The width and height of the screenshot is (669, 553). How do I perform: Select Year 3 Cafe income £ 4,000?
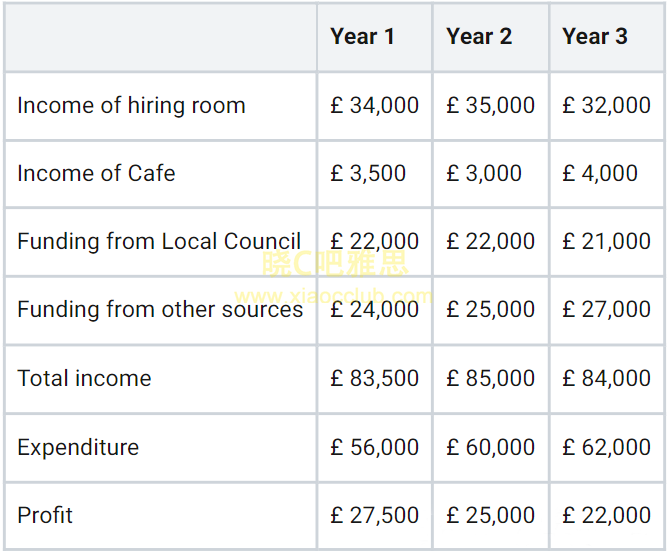pyautogui.click(x=600, y=174)
